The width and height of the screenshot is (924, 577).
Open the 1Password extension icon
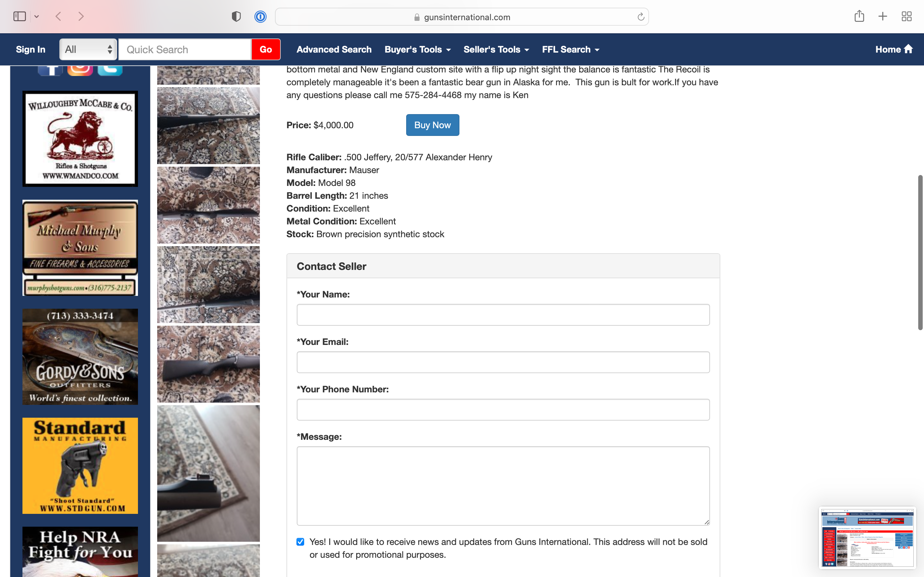pyautogui.click(x=261, y=16)
